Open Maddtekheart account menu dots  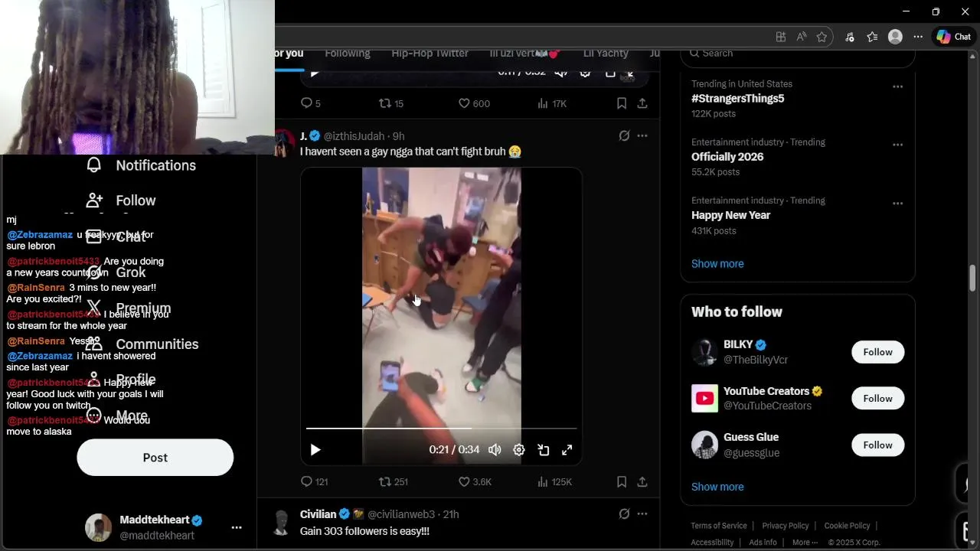click(x=237, y=527)
